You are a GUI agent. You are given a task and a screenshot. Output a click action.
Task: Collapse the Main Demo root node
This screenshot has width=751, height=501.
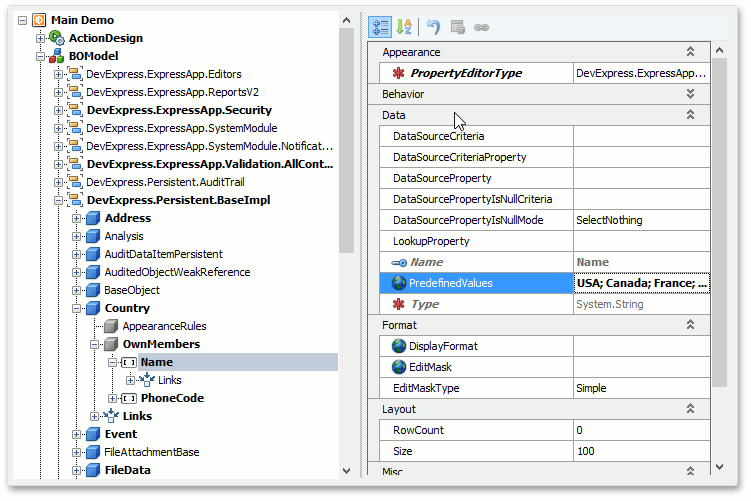coord(23,20)
